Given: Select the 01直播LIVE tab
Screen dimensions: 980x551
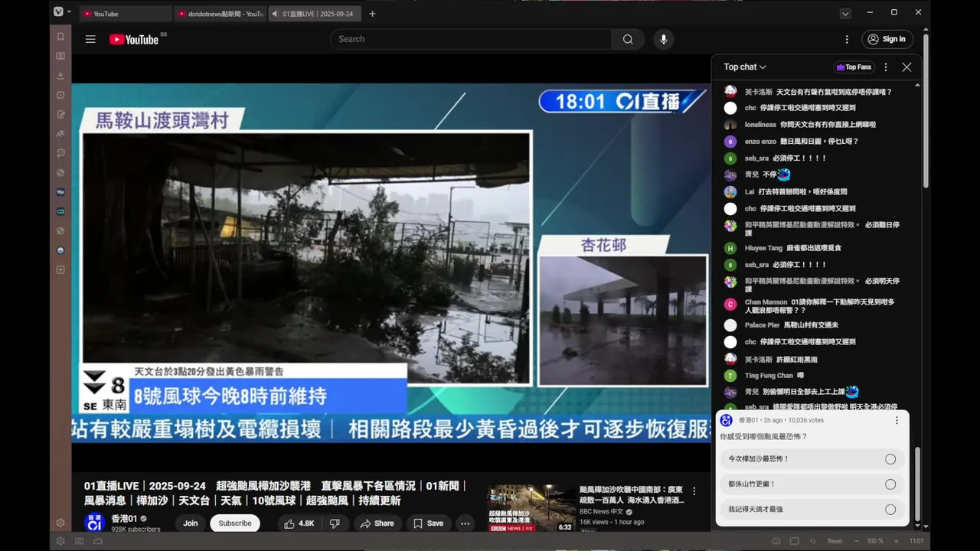Looking at the screenshot, I should 315,14.
